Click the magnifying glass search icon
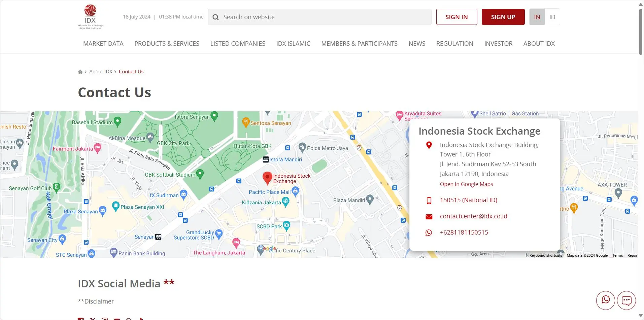The width and height of the screenshot is (644, 320). point(216,17)
